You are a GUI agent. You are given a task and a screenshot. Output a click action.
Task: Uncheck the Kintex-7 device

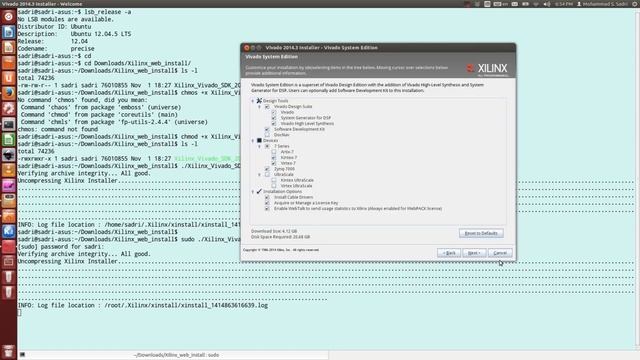click(x=273, y=157)
